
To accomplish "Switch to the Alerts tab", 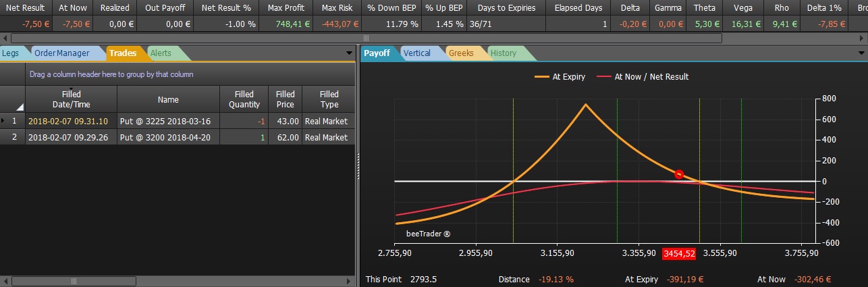I will click(x=160, y=53).
